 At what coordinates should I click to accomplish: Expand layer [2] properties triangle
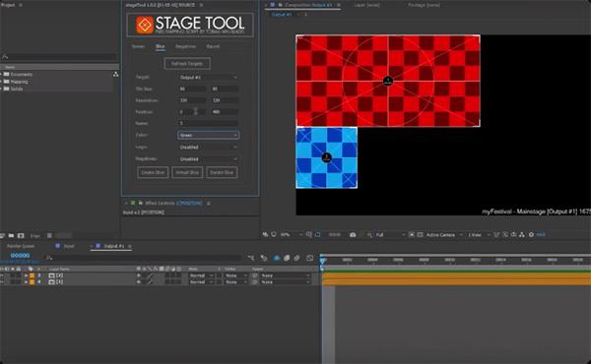click(26, 275)
